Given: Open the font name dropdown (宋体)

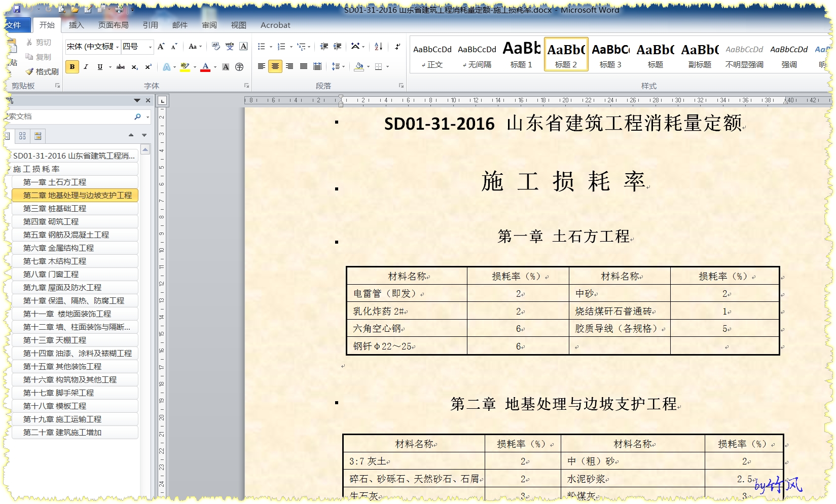Looking at the screenshot, I should [117, 47].
